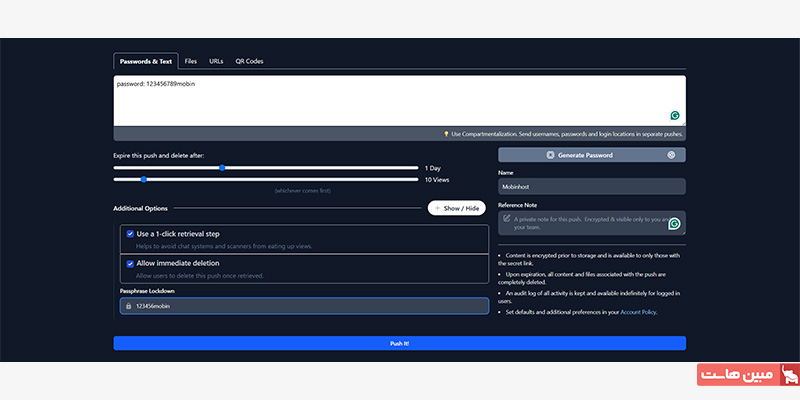Open password generator settings gear icon
800x400 pixels.
pyautogui.click(x=671, y=155)
